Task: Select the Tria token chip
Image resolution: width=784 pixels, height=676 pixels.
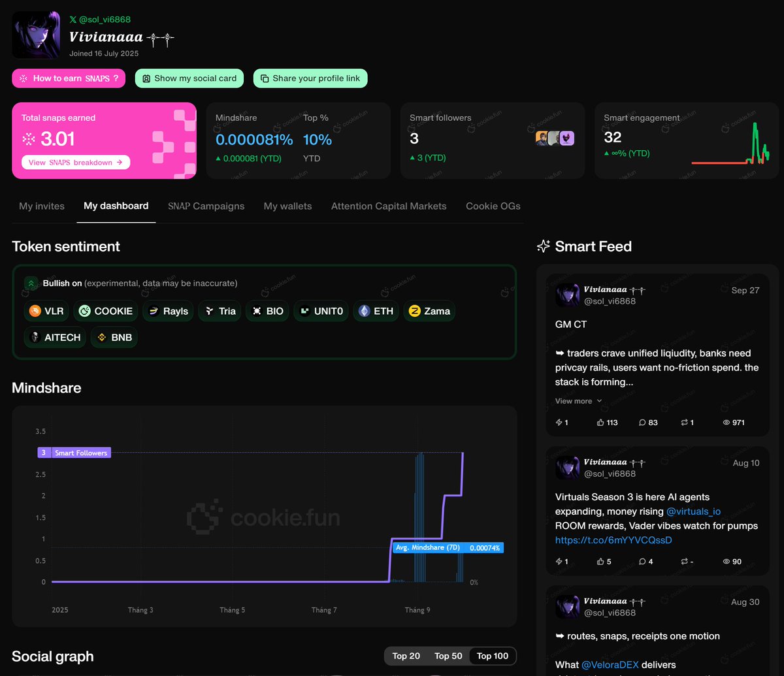Action: (x=220, y=311)
